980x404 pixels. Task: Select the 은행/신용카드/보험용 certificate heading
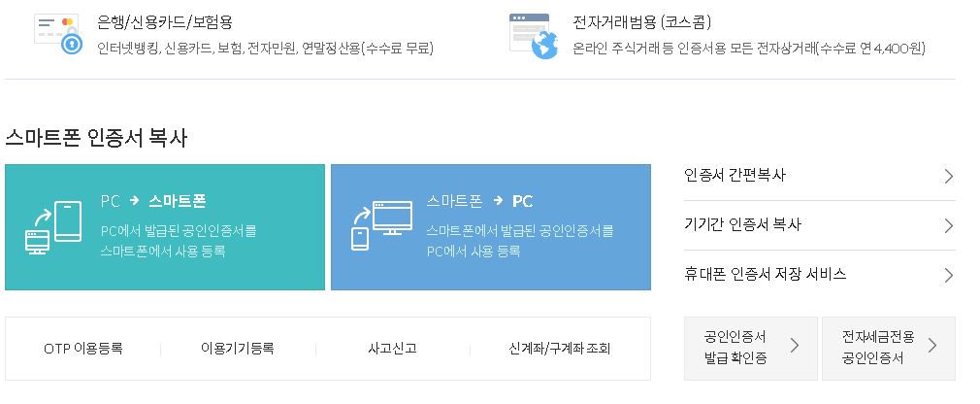[165, 22]
